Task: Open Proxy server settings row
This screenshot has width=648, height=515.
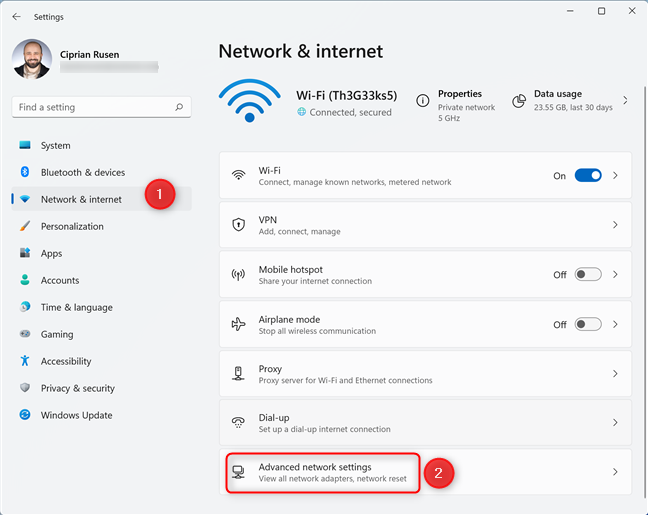Action: [x=425, y=374]
